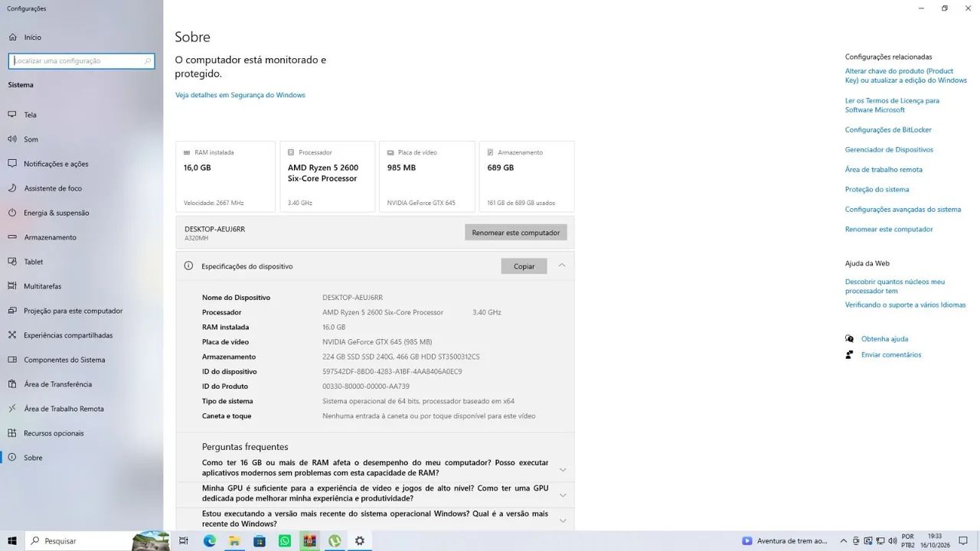Select the Tela display icon in sidebar
Image resolution: width=980 pixels, height=551 pixels.
point(12,115)
